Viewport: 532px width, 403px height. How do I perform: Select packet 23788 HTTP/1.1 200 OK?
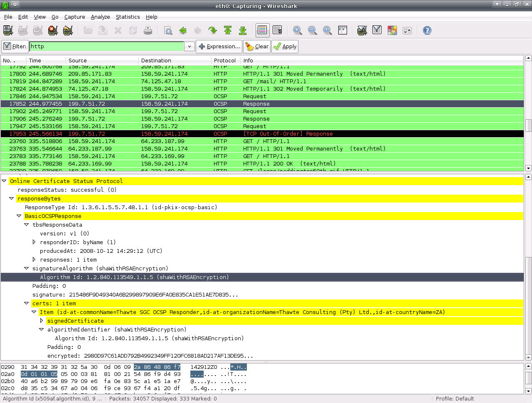(x=262, y=164)
